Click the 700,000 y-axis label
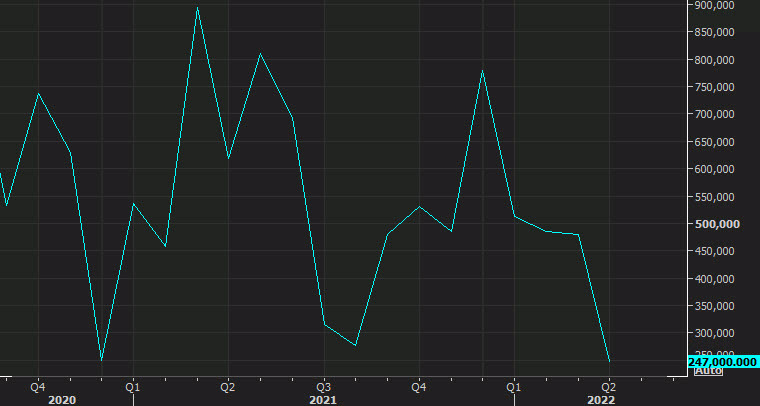The width and height of the screenshot is (760, 406). click(714, 114)
